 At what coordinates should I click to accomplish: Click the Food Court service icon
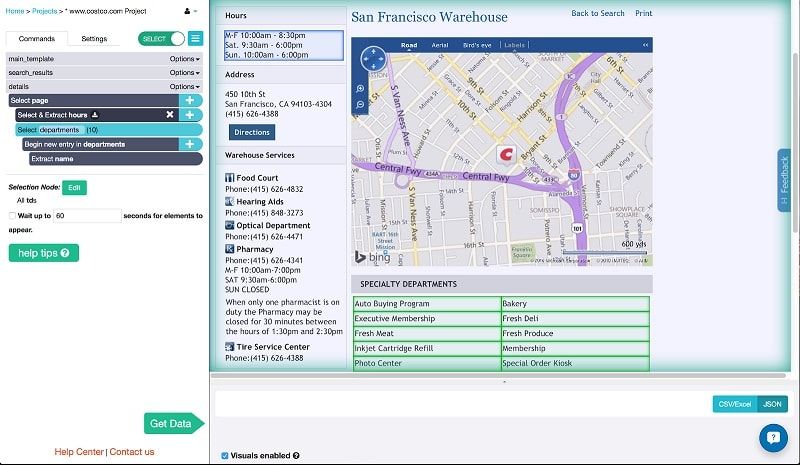[230, 178]
